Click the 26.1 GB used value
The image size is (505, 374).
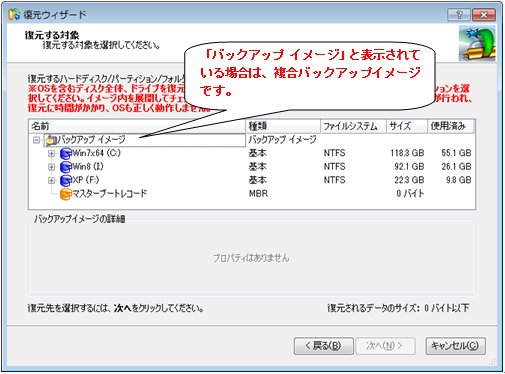coord(456,167)
